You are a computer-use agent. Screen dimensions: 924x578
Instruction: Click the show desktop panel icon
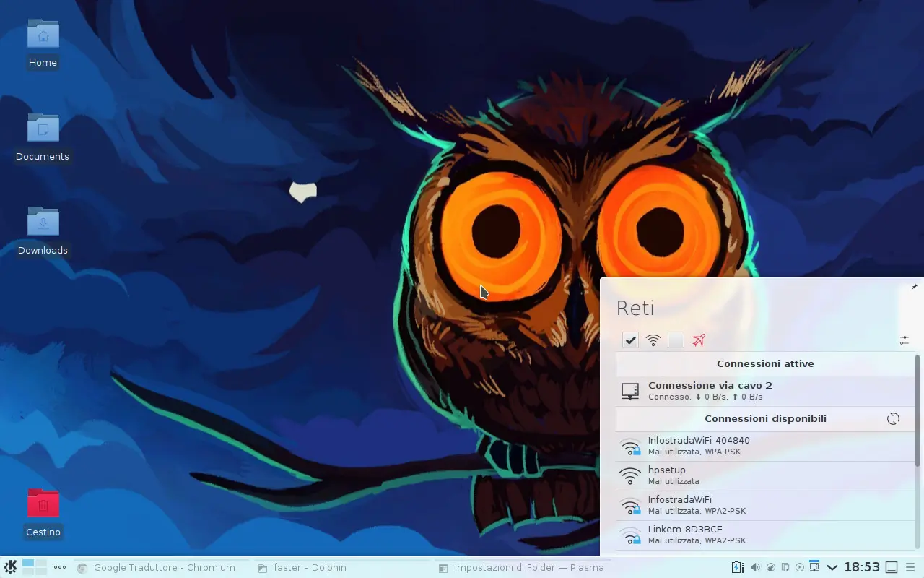tap(892, 567)
